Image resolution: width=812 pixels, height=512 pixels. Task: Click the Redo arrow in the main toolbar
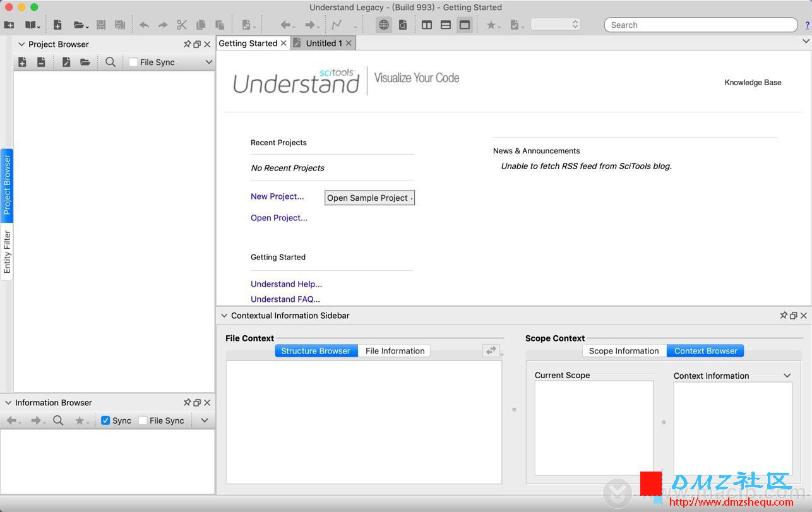tap(163, 25)
